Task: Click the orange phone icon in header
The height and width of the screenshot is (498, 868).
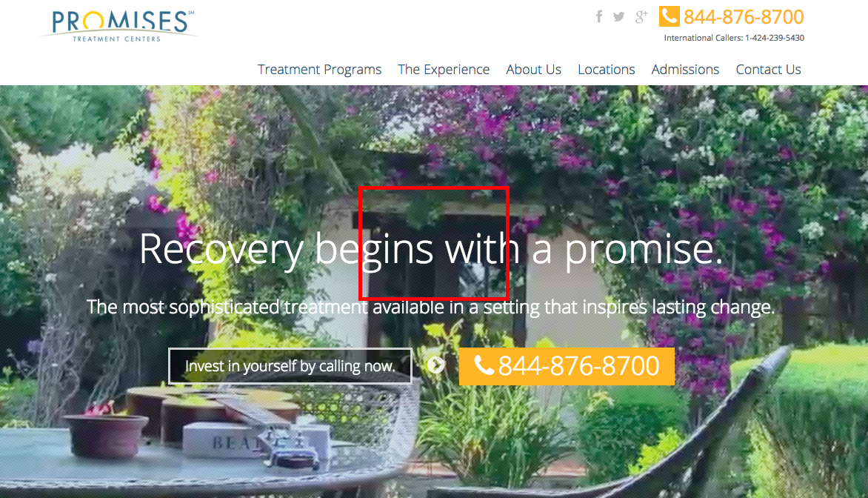Action: (x=670, y=16)
